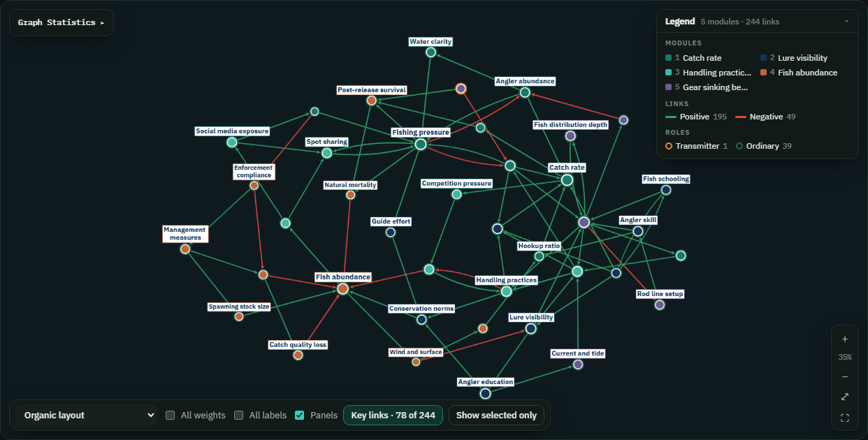Click Show selected only button
868x440 pixels.
point(496,415)
